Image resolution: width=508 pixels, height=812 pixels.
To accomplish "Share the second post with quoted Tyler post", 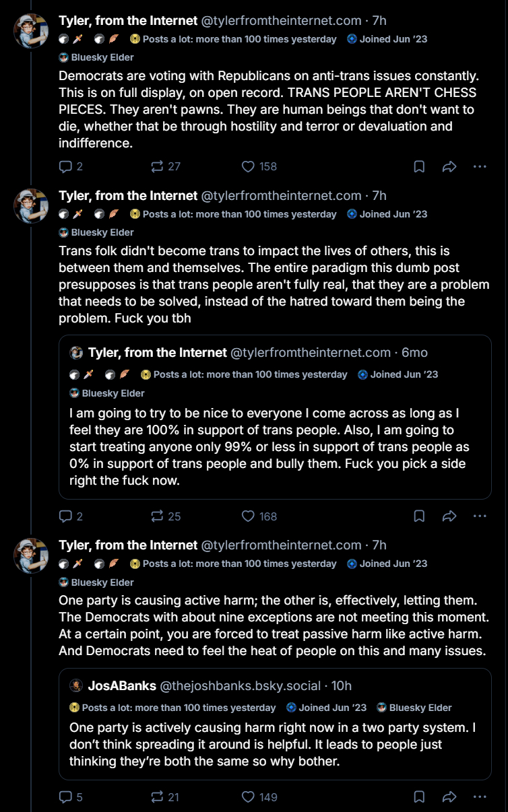I will pyautogui.click(x=449, y=516).
